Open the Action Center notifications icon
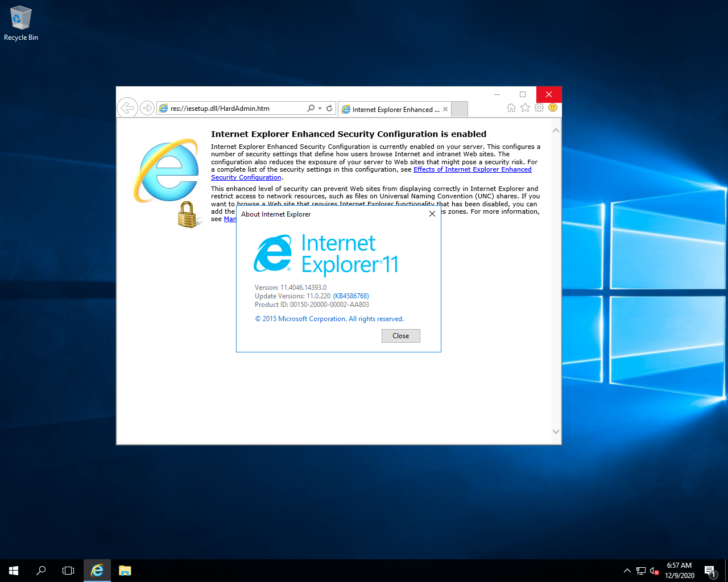This screenshot has height=582, width=728. 710,571
